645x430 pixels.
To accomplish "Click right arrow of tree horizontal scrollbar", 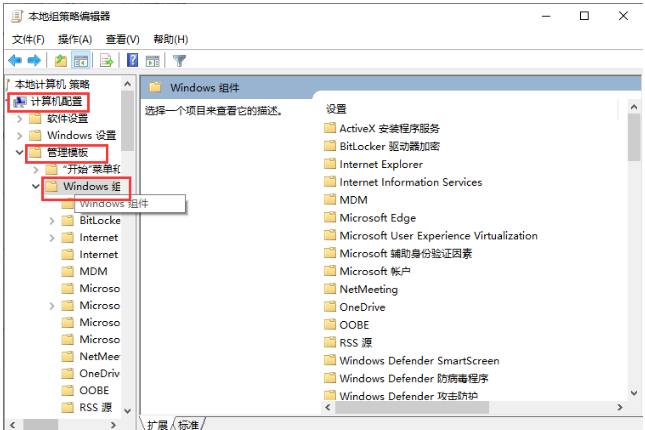I will pyautogui.click(x=114, y=424).
